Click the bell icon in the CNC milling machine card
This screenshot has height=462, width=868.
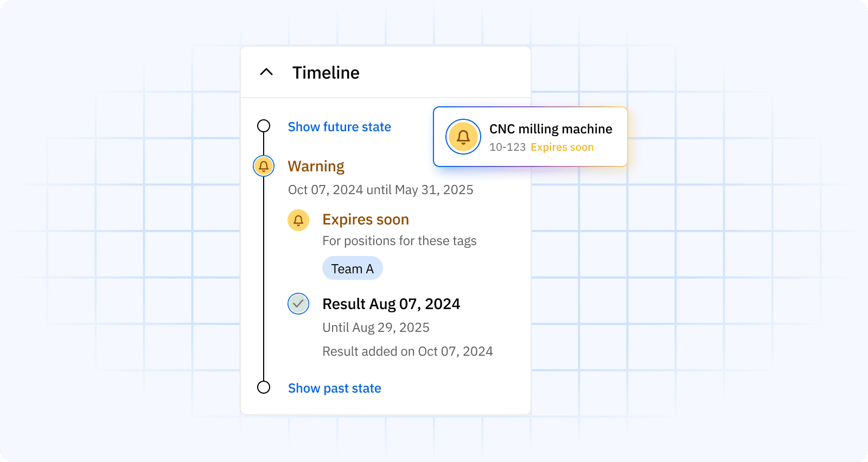tap(463, 137)
